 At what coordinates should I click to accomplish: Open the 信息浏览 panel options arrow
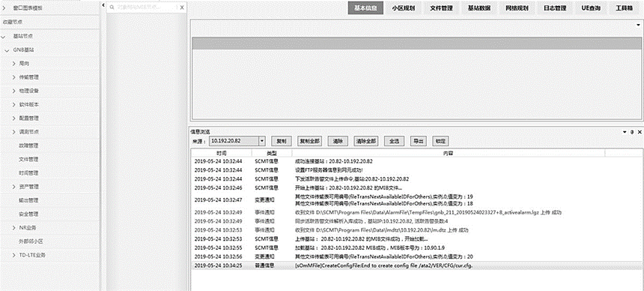coord(625,132)
